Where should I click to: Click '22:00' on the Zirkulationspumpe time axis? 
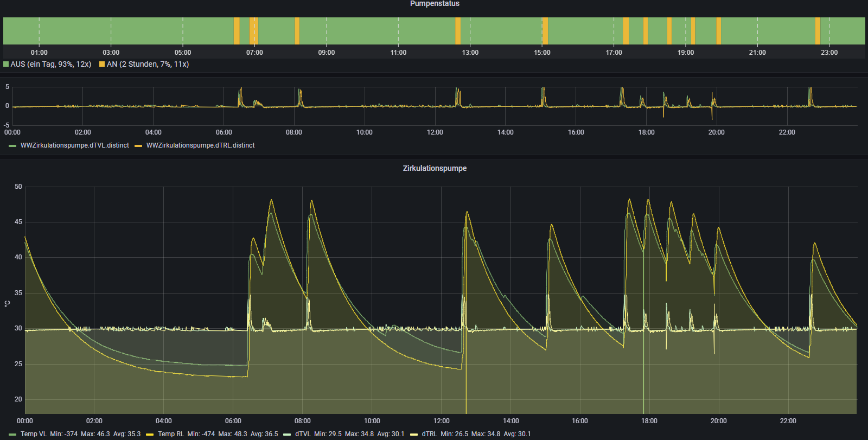(788, 421)
